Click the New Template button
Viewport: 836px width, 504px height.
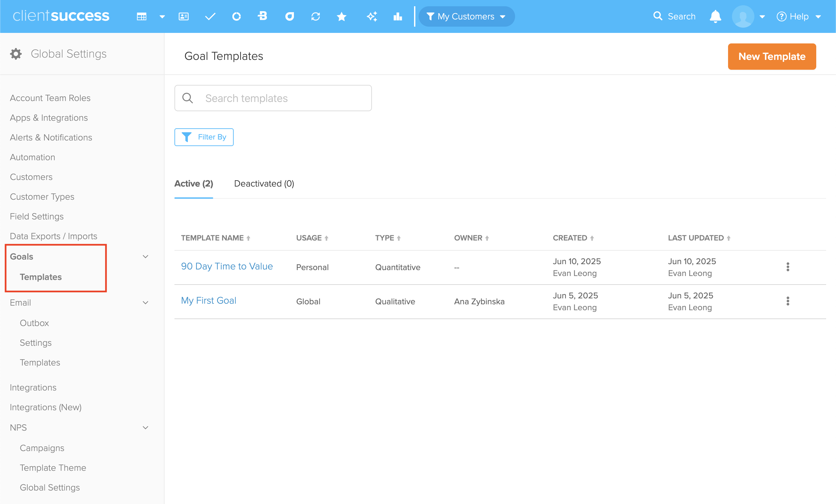tap(772, 56)
